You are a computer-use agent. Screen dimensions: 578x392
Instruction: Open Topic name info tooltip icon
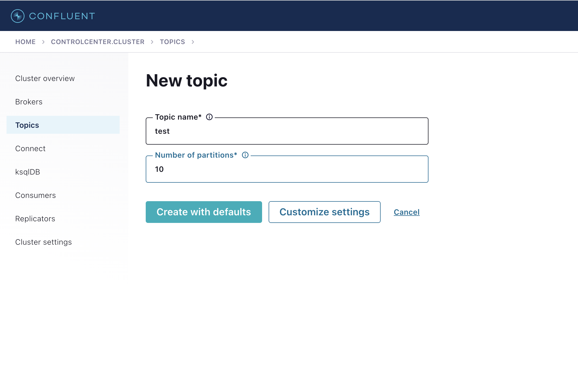point(209,117)
